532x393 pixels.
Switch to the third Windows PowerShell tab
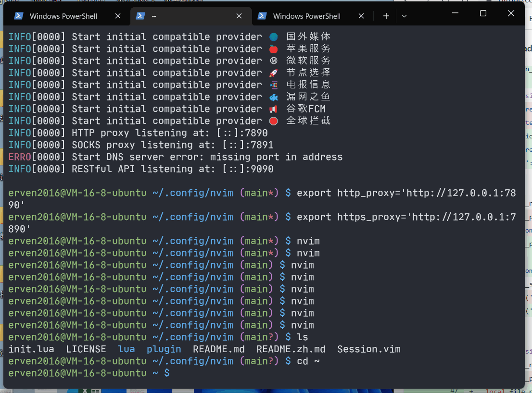[x=308, y=15]
